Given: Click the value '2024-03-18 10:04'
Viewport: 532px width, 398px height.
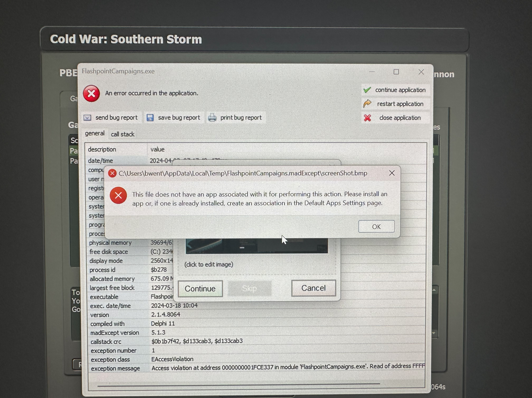Looking at the screenshot, I should pos(174,305).
